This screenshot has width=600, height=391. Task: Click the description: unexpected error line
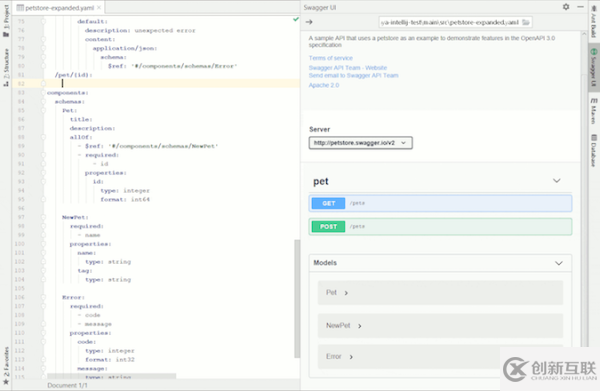pos(140,30)
